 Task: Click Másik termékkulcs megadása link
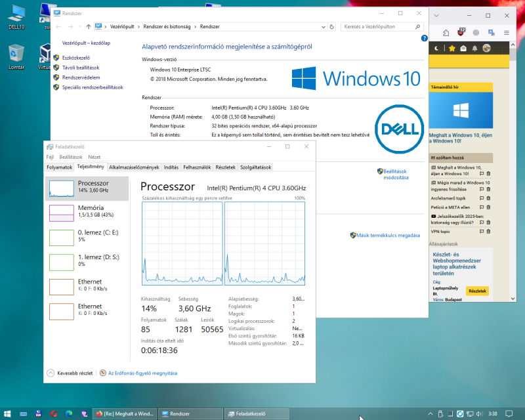tap(388, 236)
